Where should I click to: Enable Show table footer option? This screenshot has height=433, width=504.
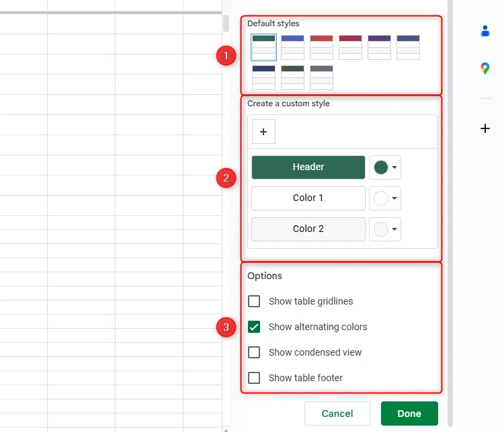254,378
